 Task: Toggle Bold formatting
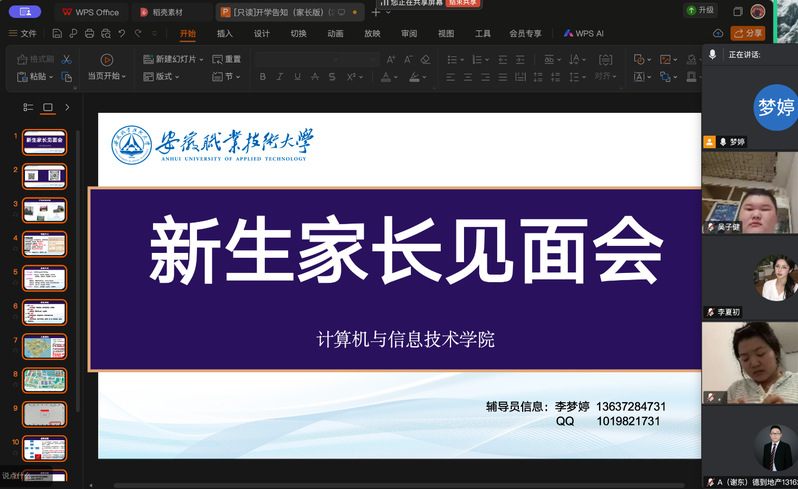pyautogui.click(x=261, y=76)
